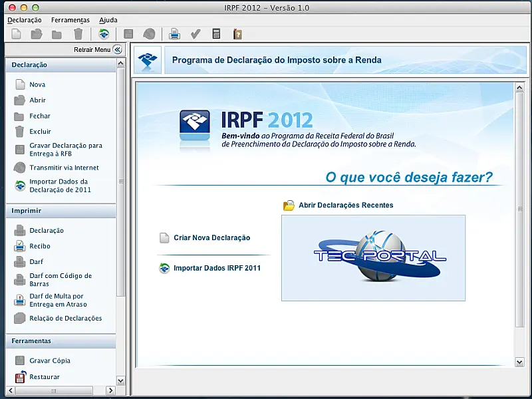Click the Receita Federal logo in header
Viewport: 532px width, 399px height.
coord(148,61)
